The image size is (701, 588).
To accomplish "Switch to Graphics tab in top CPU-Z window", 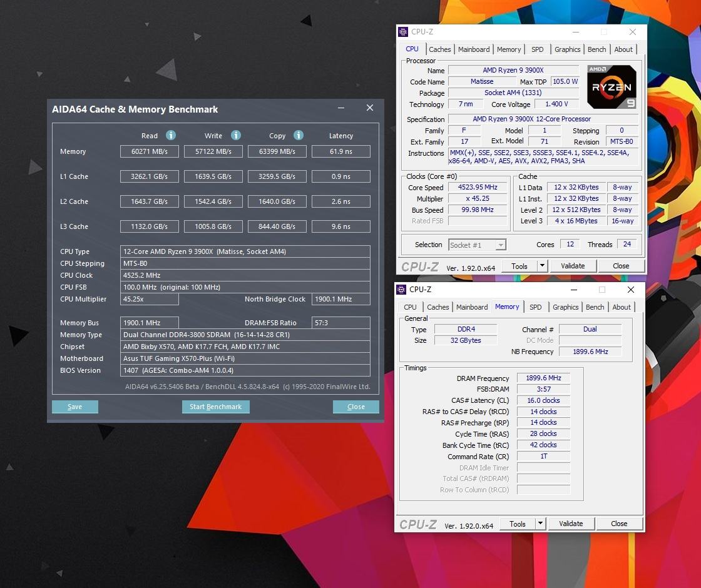I will tap(567, 49).
